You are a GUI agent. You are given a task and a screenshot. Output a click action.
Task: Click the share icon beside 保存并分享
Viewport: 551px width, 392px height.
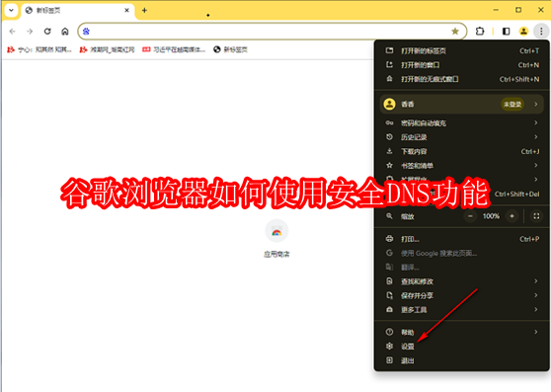(x=389, y=295)
